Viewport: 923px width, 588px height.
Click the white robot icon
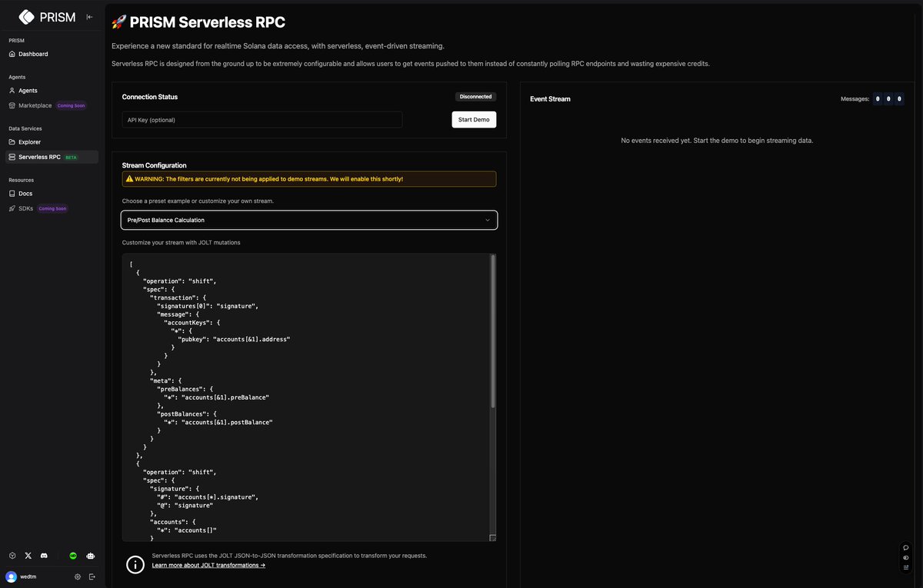(91, 555)
